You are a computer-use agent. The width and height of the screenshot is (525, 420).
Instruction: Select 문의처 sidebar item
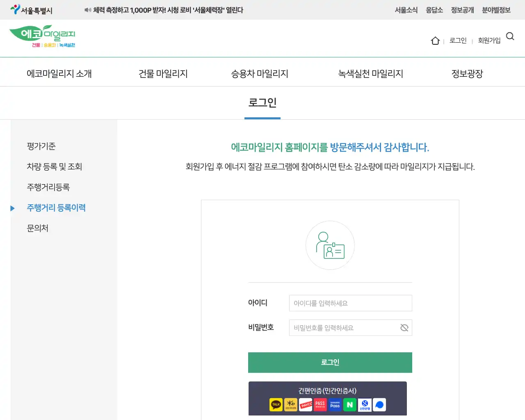click(x=38, y=228)
